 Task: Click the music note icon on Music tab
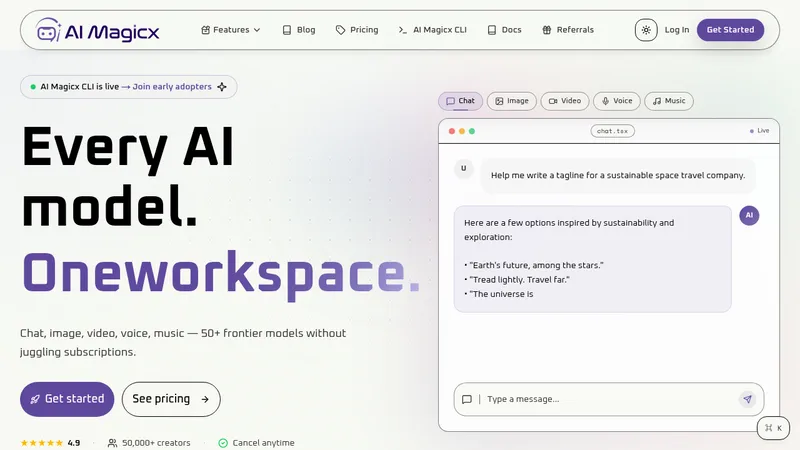(657, 101)
